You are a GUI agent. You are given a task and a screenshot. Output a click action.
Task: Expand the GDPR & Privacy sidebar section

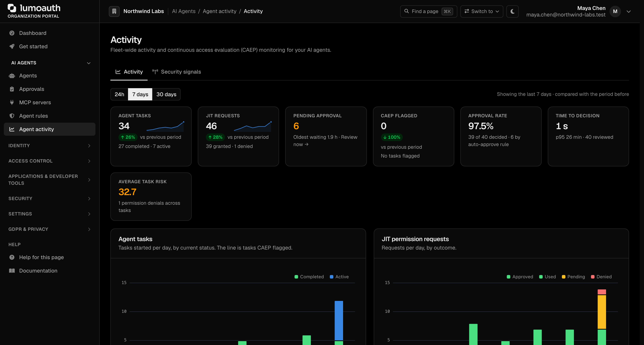[x=49, y=229]
